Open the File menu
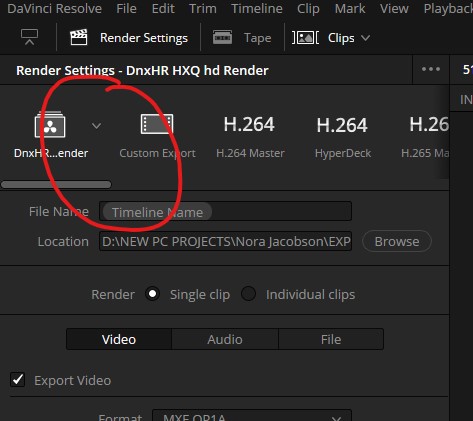The height and width of the screenshot is (421, 473). point(126,9)
